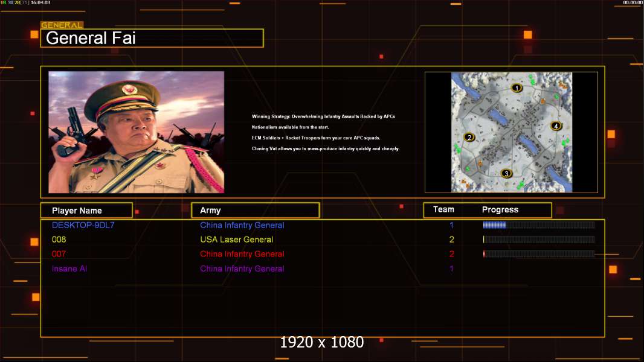Screen dimensions: 644x362
Task: Click the GENERAL label tag
Action: tap(62, 25)
